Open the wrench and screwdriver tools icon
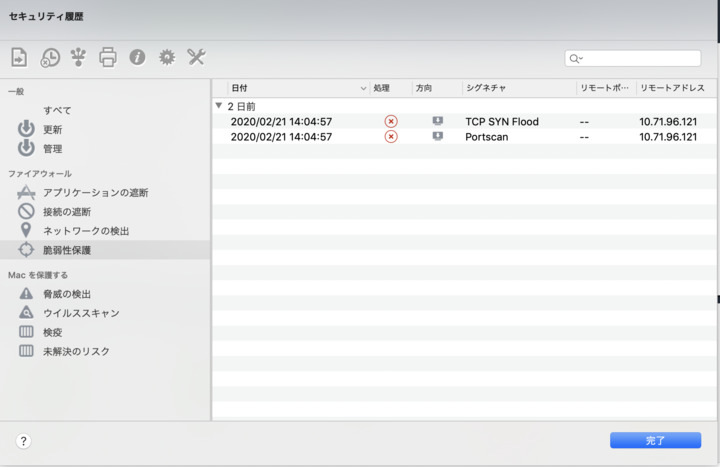720x467 pixels. tap(196, 58)
